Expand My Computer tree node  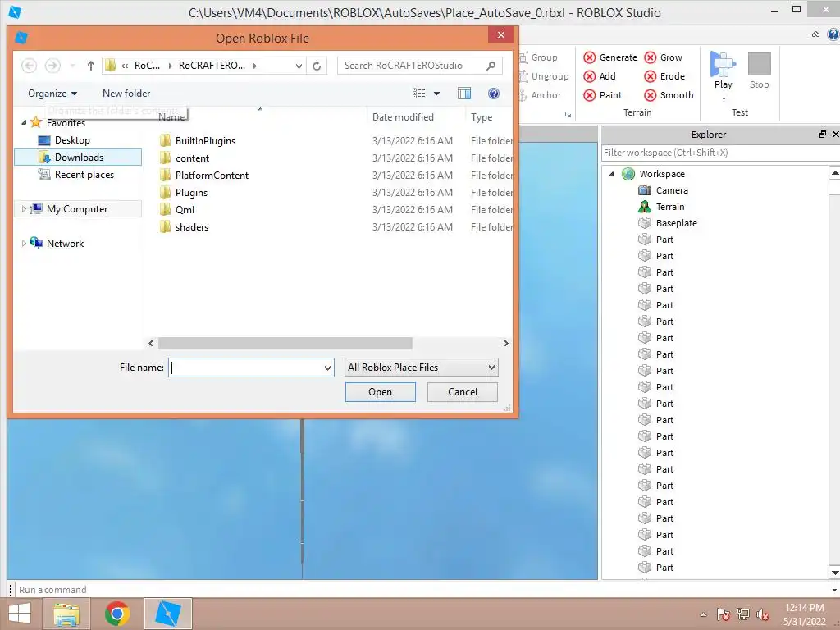tap(24, 209)
